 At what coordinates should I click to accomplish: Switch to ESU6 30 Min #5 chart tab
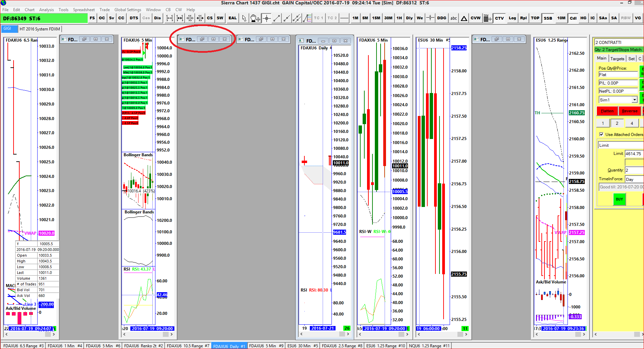click(303, 346)
